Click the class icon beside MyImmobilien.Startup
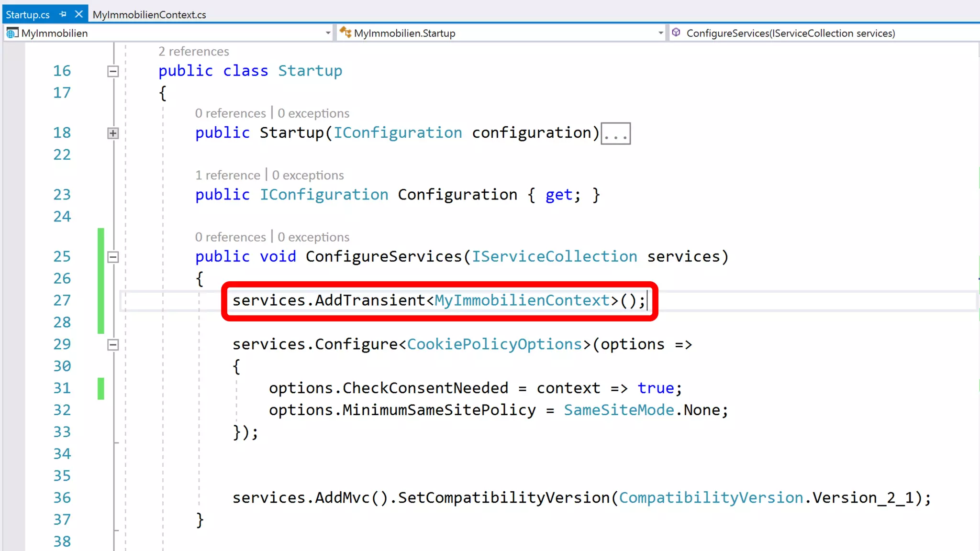Image resolution: width=980 pixels, height=551 pixels. 345,33
